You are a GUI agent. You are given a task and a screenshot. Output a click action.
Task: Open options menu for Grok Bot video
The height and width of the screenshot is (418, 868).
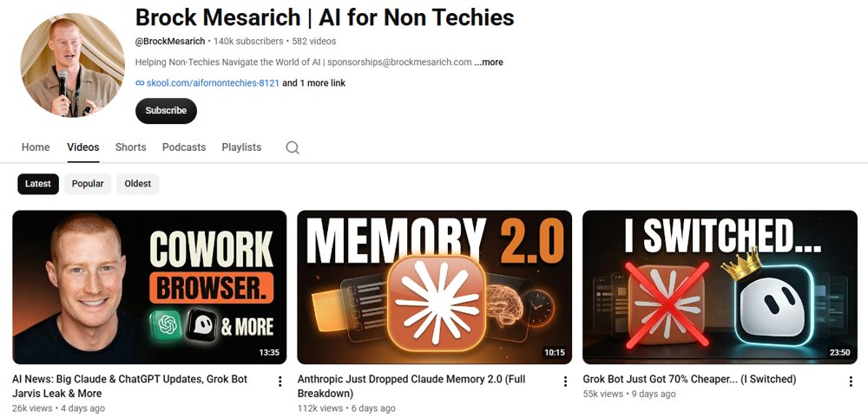851,382
